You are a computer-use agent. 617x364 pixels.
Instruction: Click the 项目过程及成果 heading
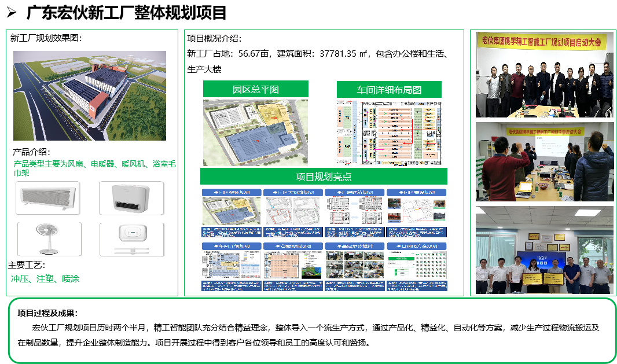pyautogui.click(x=47, y=313)
